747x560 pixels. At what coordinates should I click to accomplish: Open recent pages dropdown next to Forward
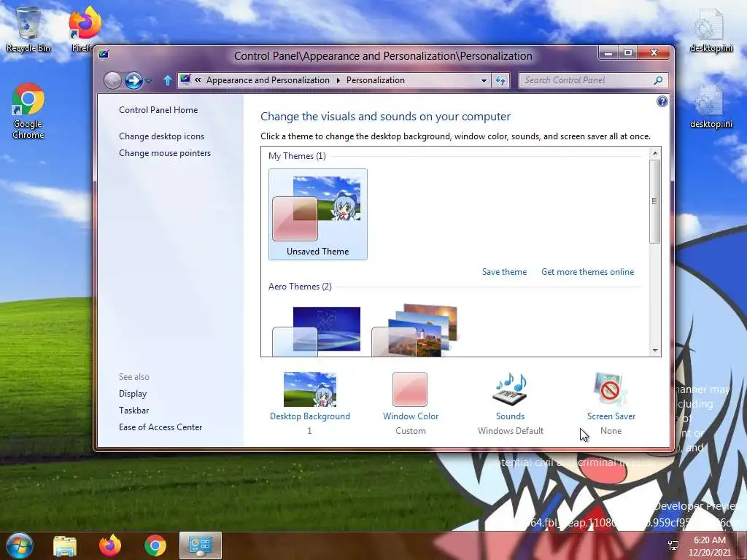tap(149, 80)
